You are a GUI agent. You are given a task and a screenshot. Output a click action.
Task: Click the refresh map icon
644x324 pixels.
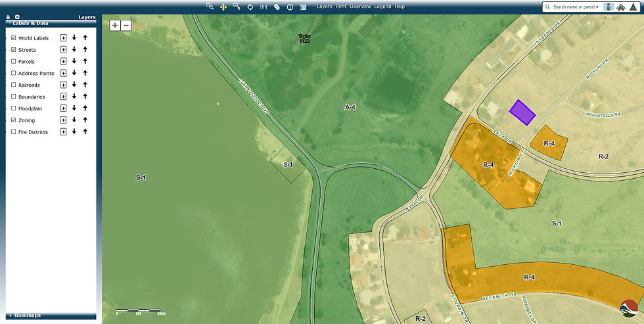pyautogui.click(x=250, y=7)
